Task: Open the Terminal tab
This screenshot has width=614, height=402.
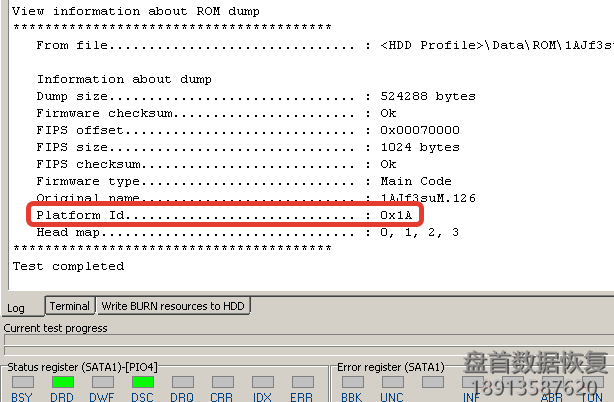Action: (70, 306)
